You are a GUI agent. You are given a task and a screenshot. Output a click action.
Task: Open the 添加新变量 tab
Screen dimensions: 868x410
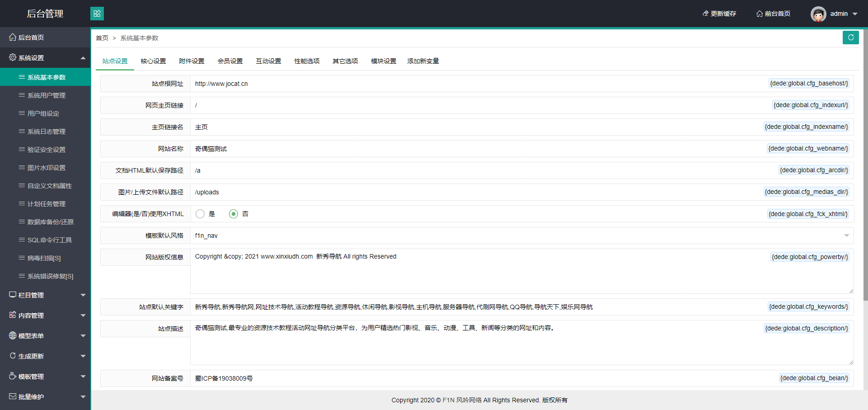click(x=423, y=61)
